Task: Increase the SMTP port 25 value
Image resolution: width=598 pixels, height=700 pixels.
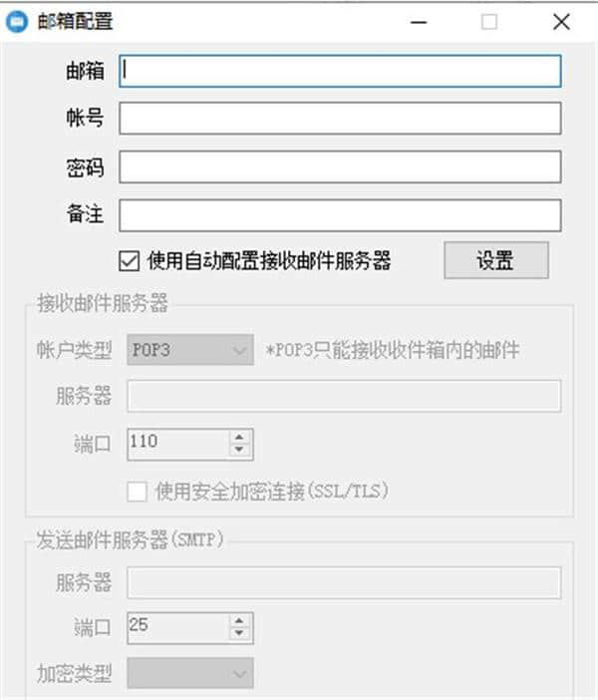Action: pos(240,621)
